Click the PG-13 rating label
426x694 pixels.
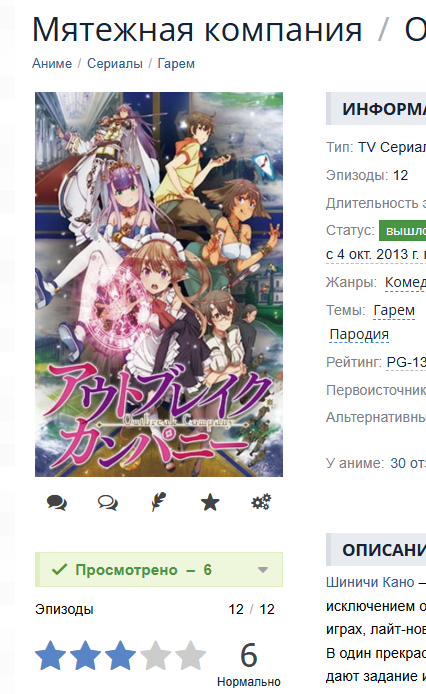pos(406,362)
